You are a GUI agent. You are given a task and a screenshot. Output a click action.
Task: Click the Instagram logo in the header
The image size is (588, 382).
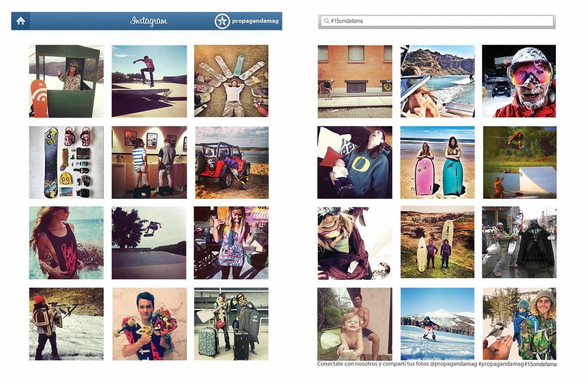point(149,21)
